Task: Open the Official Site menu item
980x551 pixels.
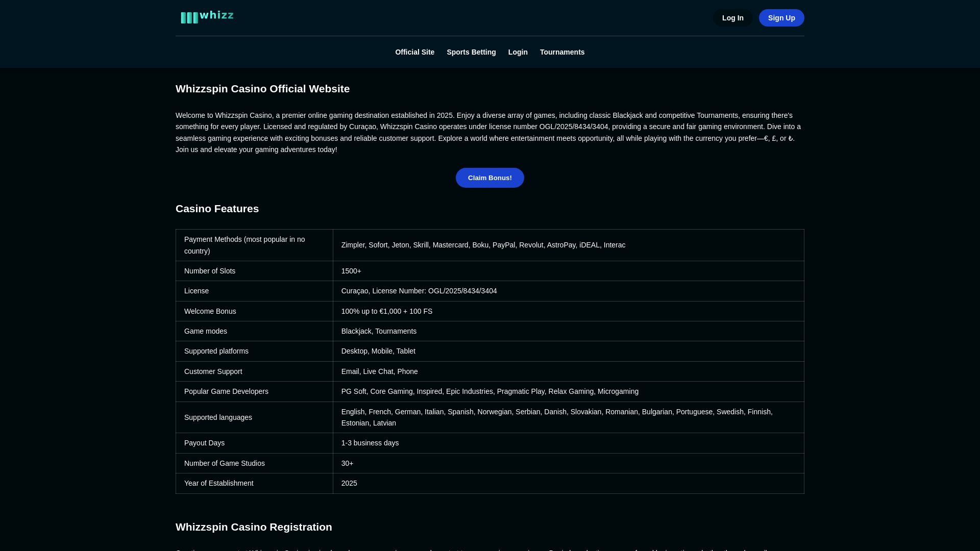Action: [x=414, y=52]
